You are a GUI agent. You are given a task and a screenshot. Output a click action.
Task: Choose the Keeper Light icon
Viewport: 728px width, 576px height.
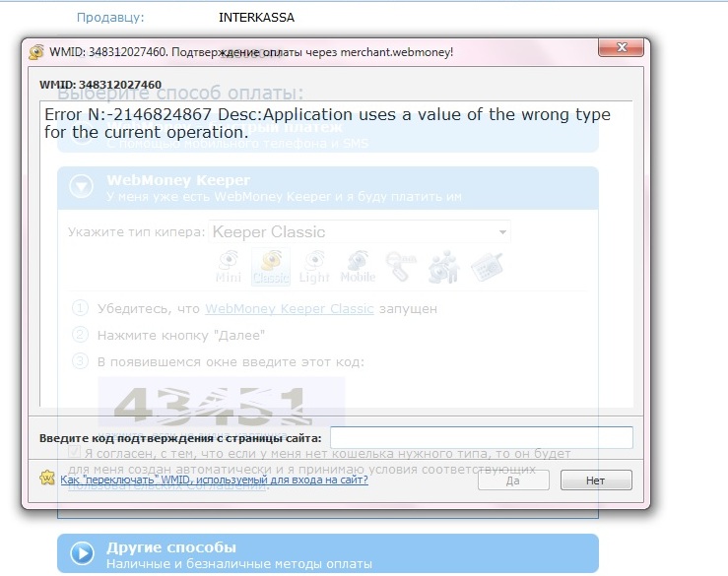pyautogui.click(x=314, y=266)
